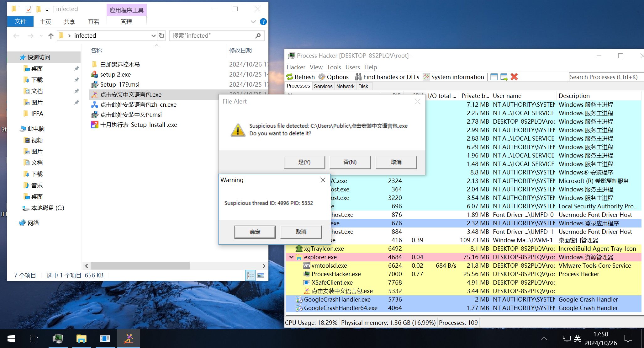
Task: Close the File Alert dialog
Action: 418,101
